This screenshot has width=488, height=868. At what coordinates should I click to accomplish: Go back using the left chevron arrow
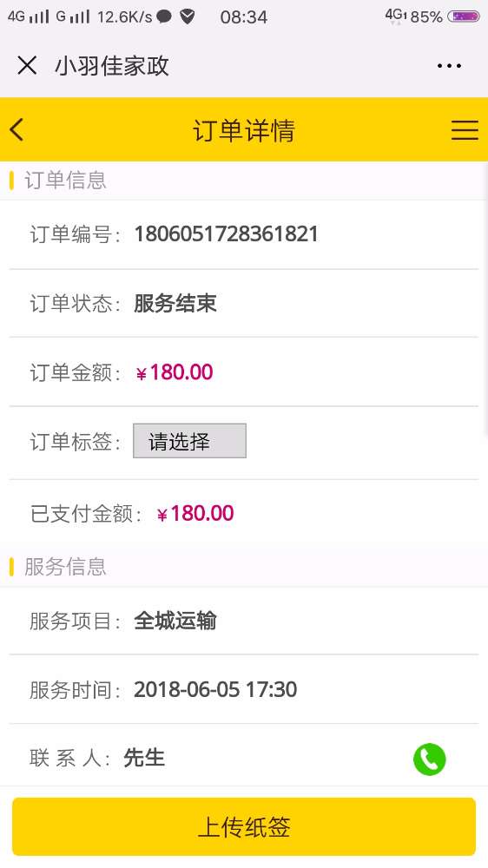(x=16, y=130)
